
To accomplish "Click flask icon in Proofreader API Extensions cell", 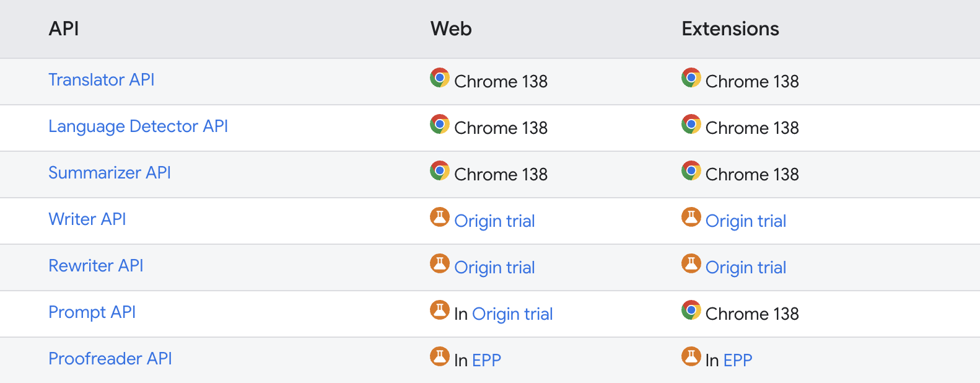I will pyautogui.click(x=691, y=356).
